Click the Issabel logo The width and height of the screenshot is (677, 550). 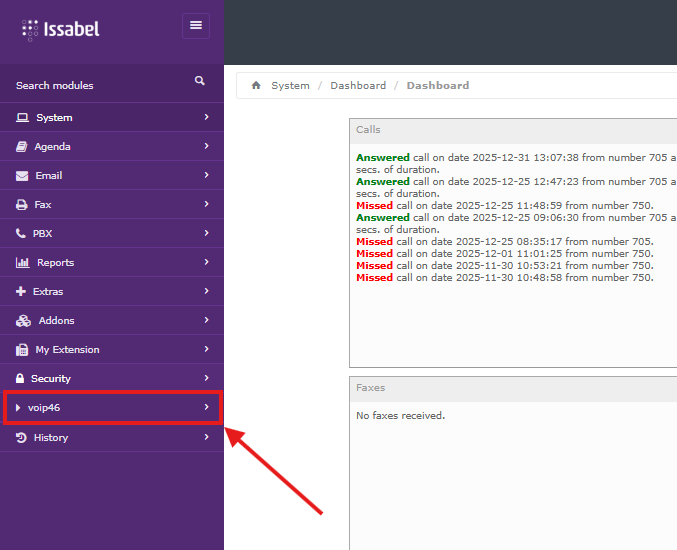[60, 30]
